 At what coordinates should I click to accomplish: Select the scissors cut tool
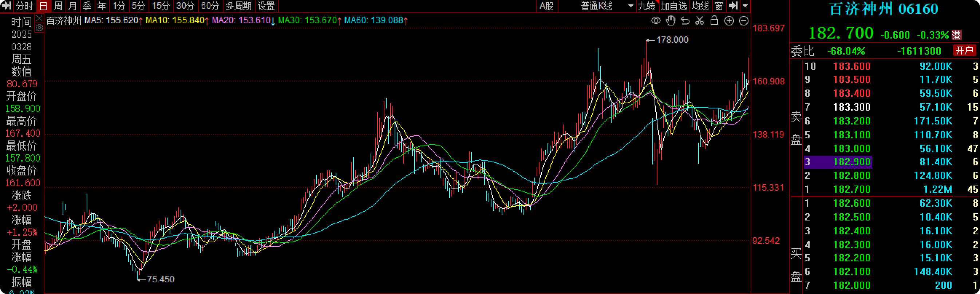tap(700, 20)
